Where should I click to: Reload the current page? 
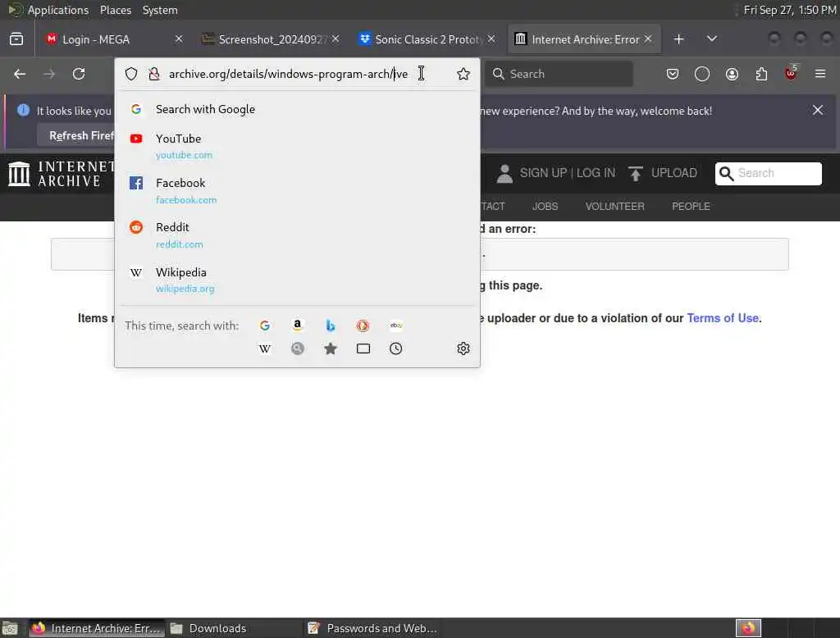79,74
